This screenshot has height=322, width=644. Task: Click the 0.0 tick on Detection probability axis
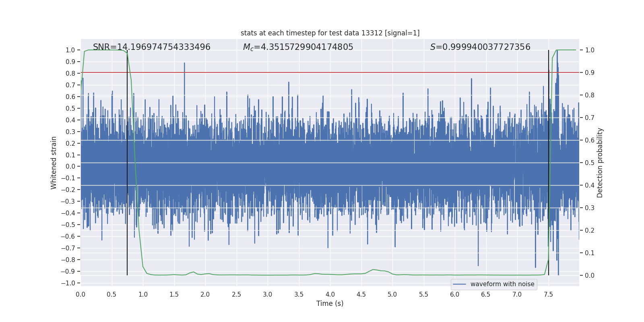coord(590,276)
